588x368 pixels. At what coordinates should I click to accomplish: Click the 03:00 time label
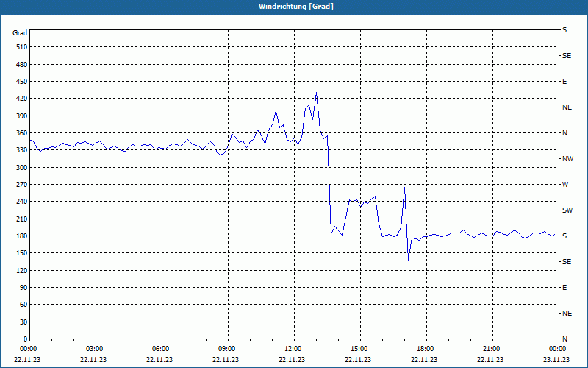(x=95, y=349)
